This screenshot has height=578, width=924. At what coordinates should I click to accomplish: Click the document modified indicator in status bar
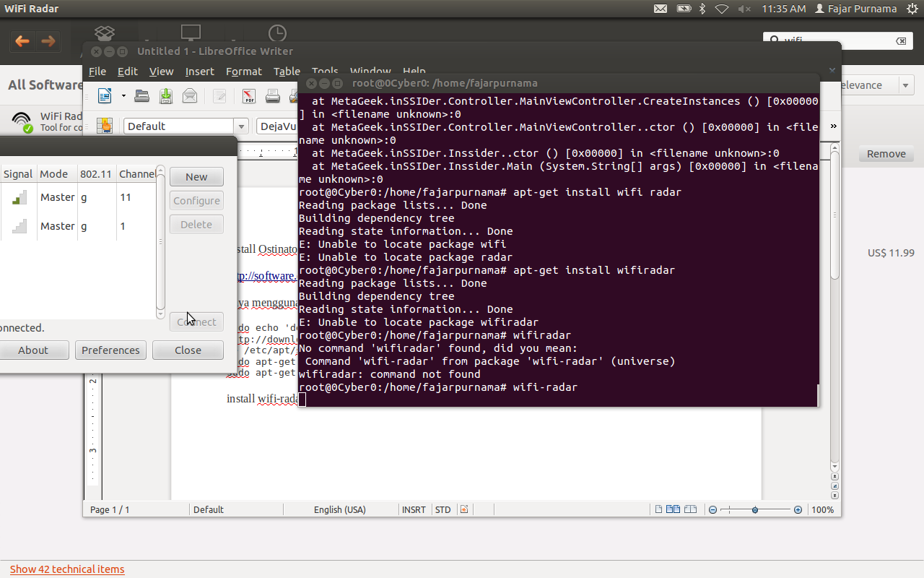click(464, 509)
